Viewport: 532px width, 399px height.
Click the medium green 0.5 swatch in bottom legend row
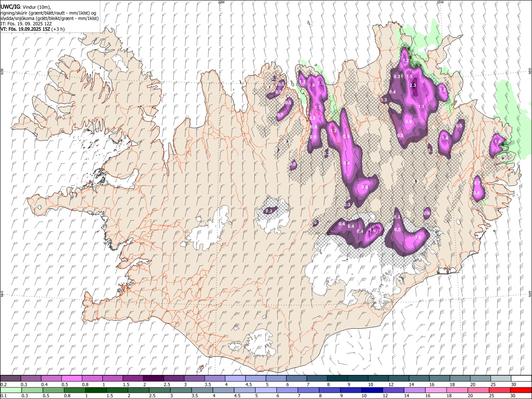click(x=53, y=390)
